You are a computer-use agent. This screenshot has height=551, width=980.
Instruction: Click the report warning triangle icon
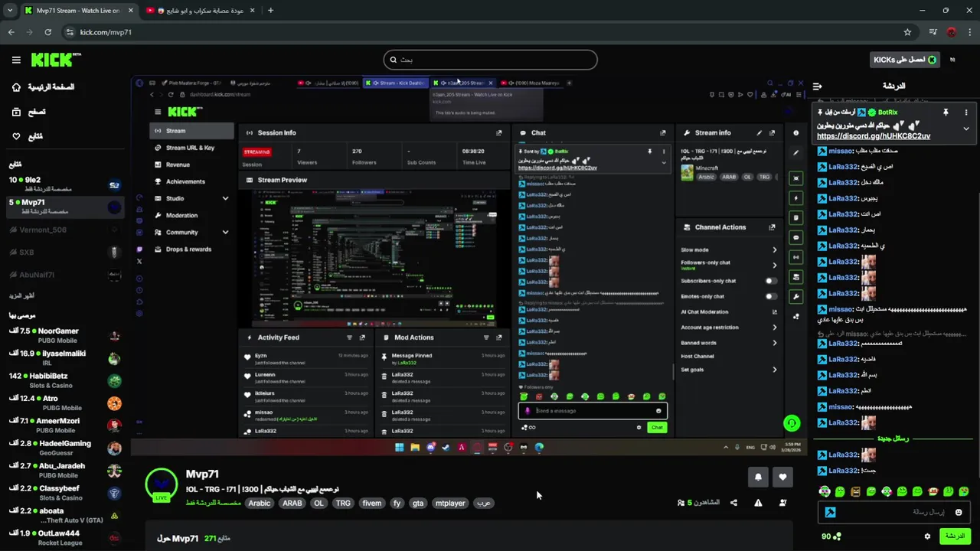[758, 503]
